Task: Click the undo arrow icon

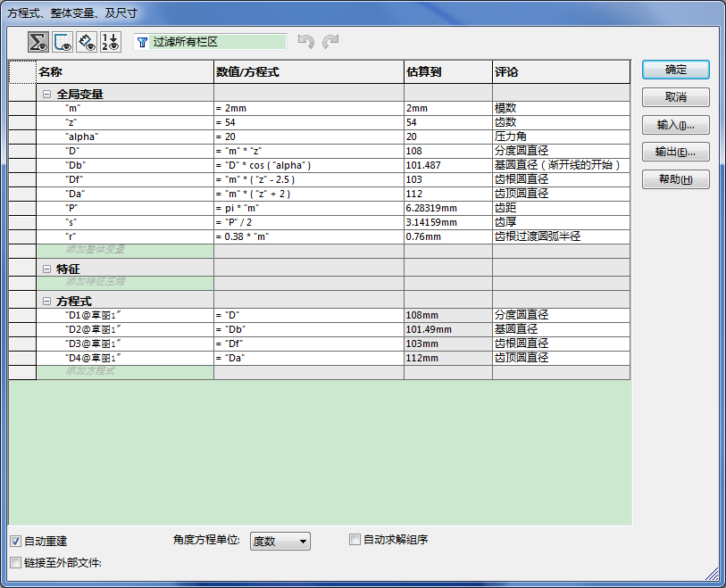Action: click(305, 42)
